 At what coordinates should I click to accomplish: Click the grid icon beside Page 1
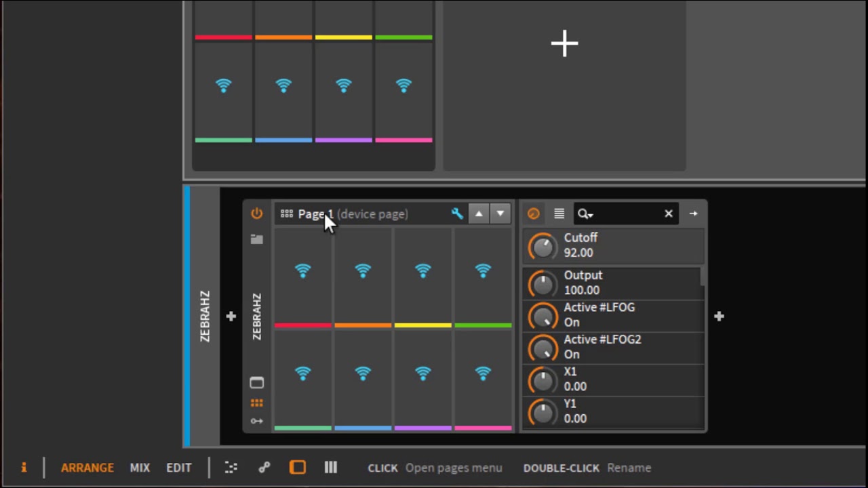click(287, 213)
